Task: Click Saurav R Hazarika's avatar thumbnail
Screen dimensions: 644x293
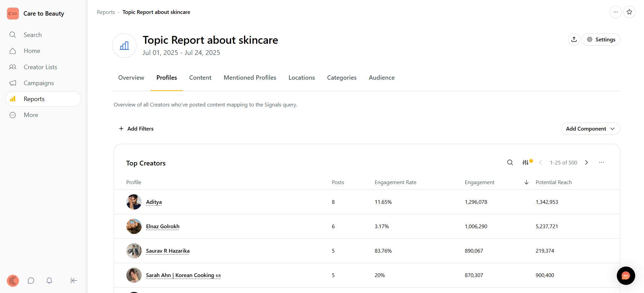Action: [x=134, y=251]
